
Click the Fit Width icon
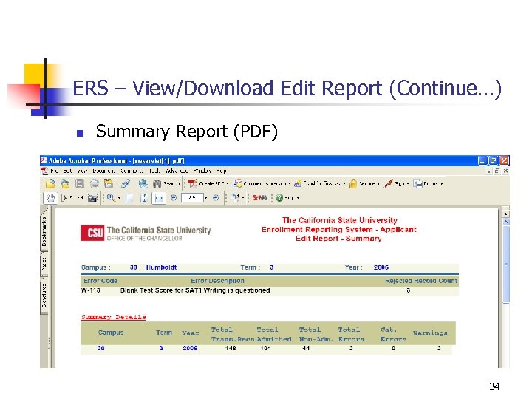[158, 198]
